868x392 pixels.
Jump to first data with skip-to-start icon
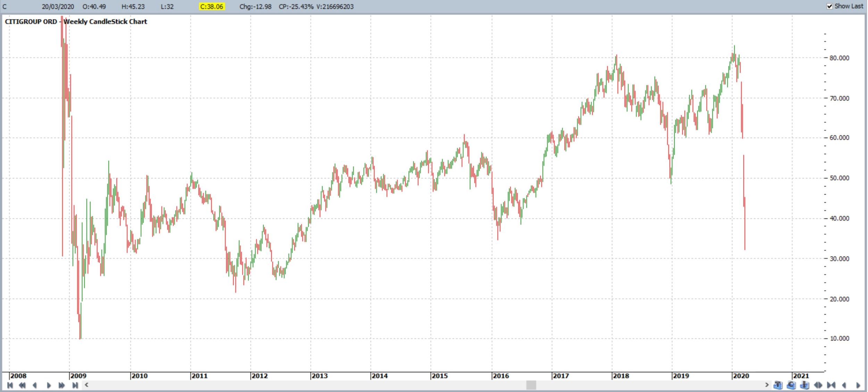tap(10, 385)
